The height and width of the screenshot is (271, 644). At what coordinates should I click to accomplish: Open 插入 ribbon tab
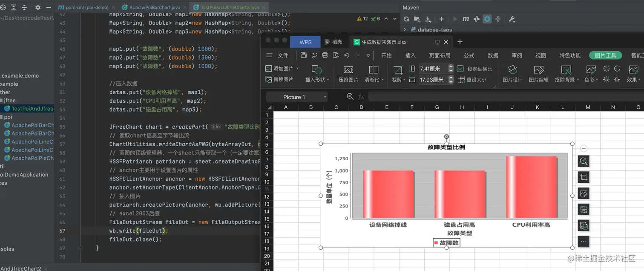410,55
